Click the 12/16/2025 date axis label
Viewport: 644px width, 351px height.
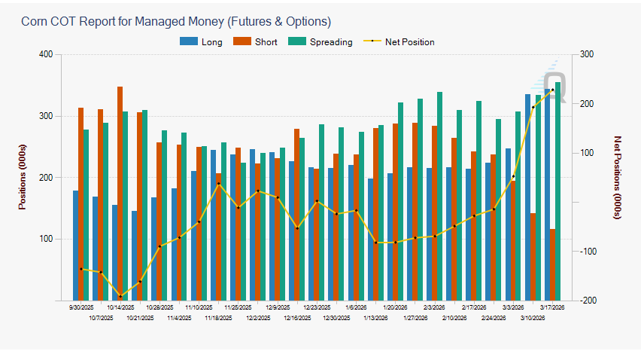297,318
